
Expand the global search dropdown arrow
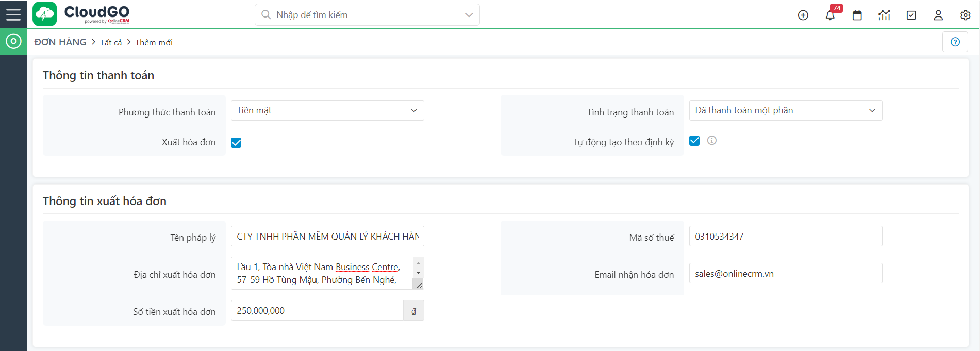[469, 15]
